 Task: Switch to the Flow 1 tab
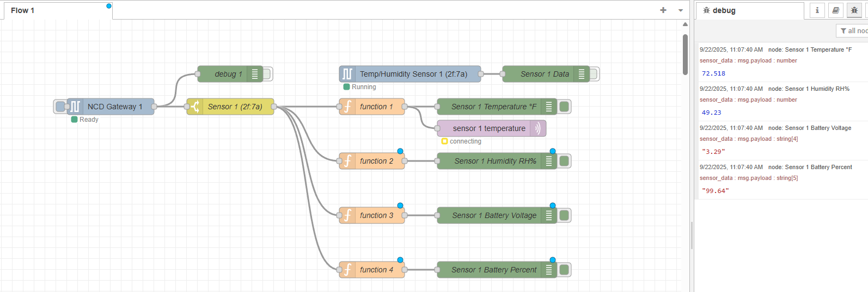point(23,10)
